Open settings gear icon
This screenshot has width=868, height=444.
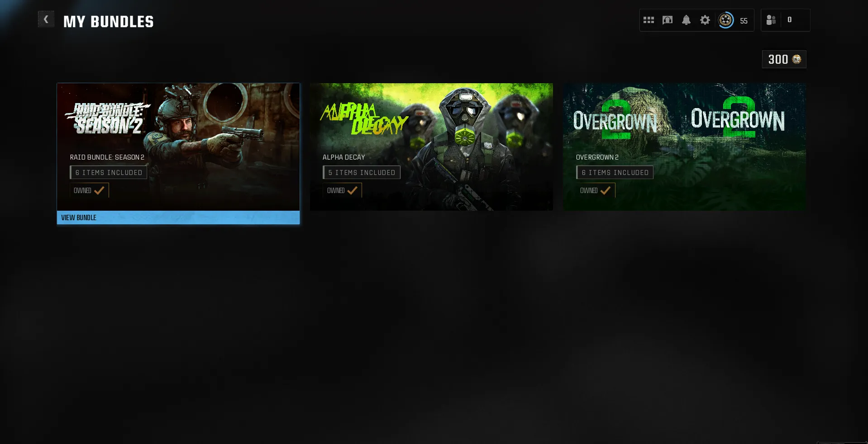pos(705,20)
